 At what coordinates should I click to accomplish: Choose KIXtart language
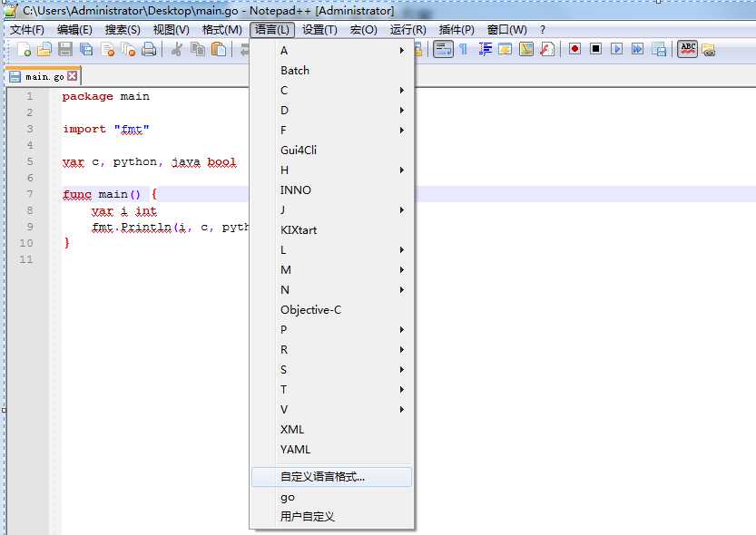coord(332,230)
